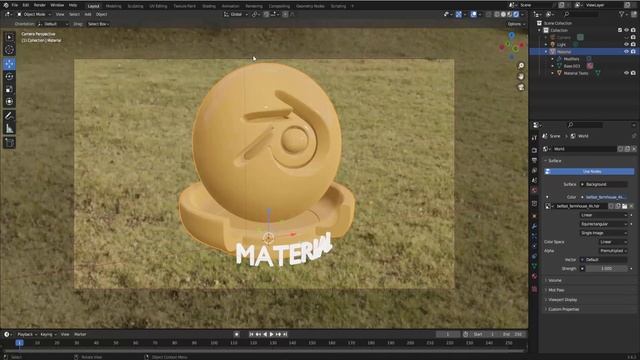Click the viewport pan hand icon
640x360 pixels.
pyautogui.click(x=521, y=76)
